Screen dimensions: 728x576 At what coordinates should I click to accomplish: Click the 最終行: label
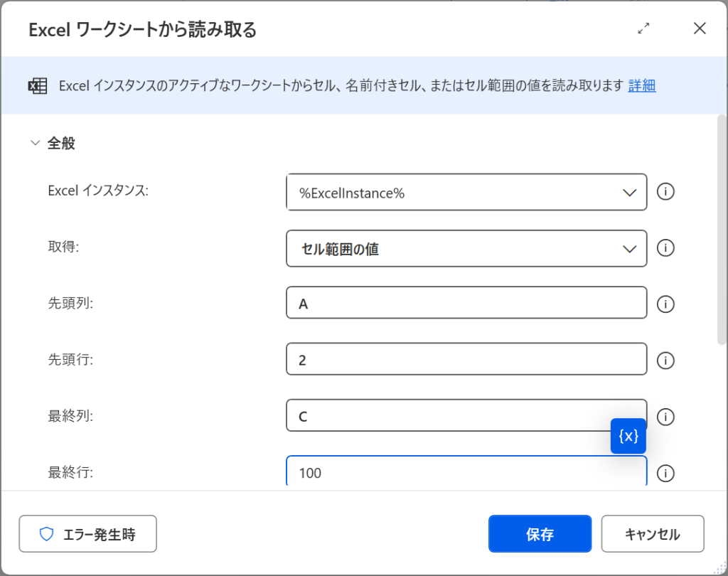[70, 472]
